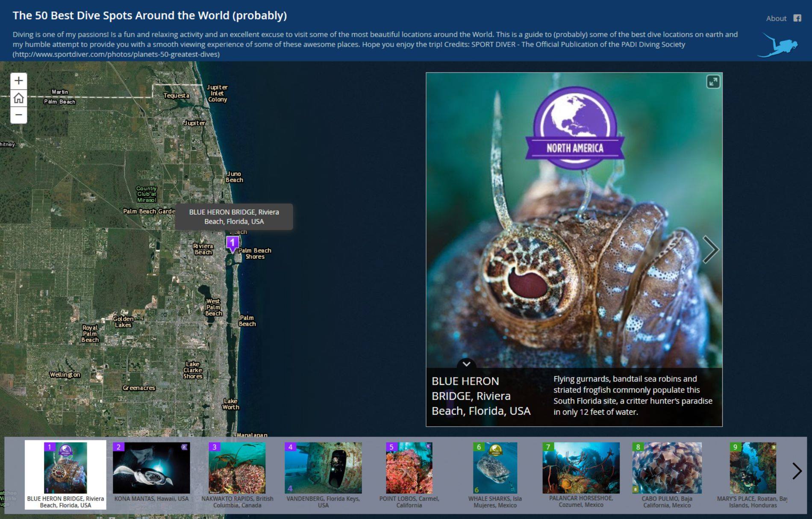This screenshot has height=519, width=812.
Task: Click the West Palm Beach label
Action: (213, 307)
